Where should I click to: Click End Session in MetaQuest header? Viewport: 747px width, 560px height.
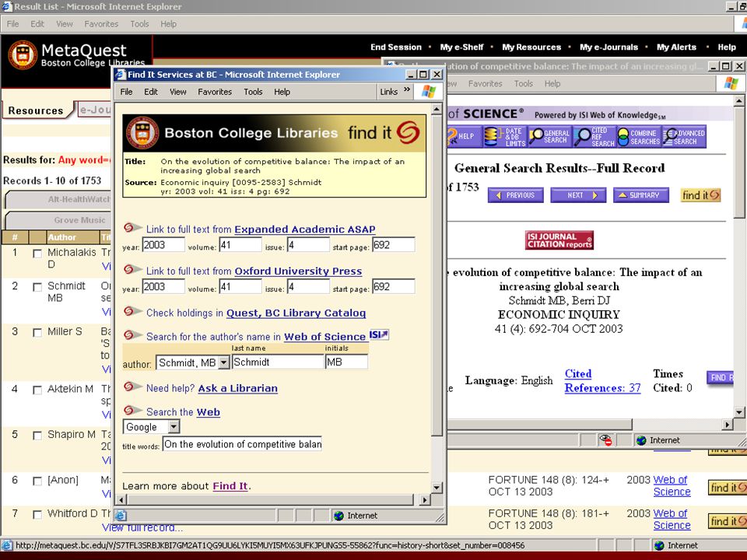[396, 47]
